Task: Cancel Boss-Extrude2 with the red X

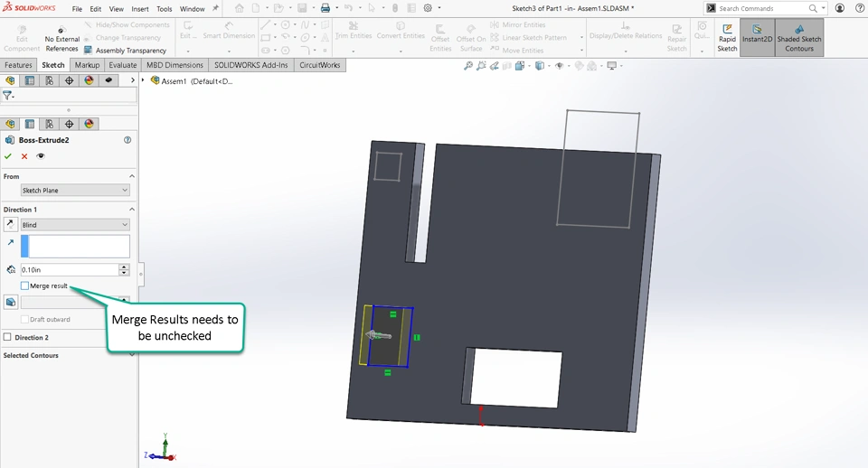Action: (24, 156)
